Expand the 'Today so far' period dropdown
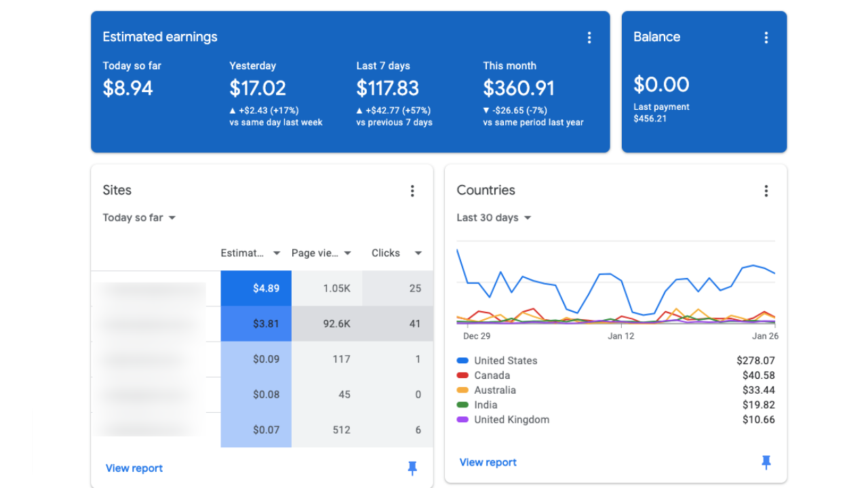Screen dimensions: 868x488 pos(139,218)
